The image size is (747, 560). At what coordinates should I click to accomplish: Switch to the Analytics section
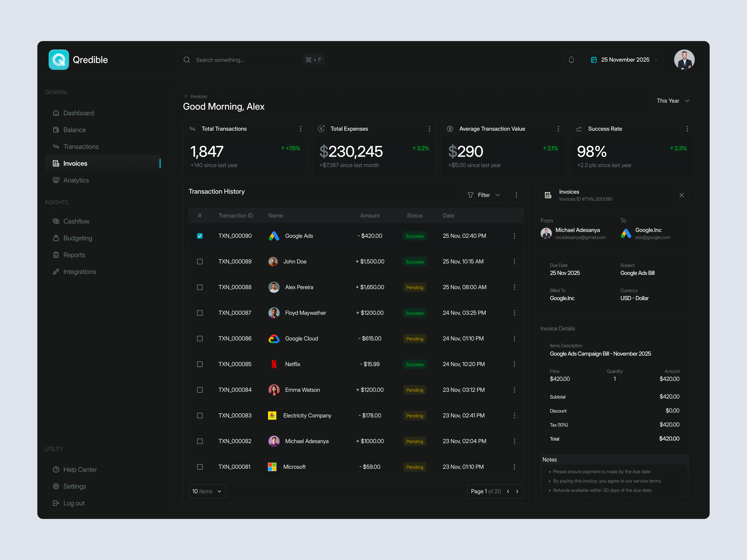pos(76,180)
